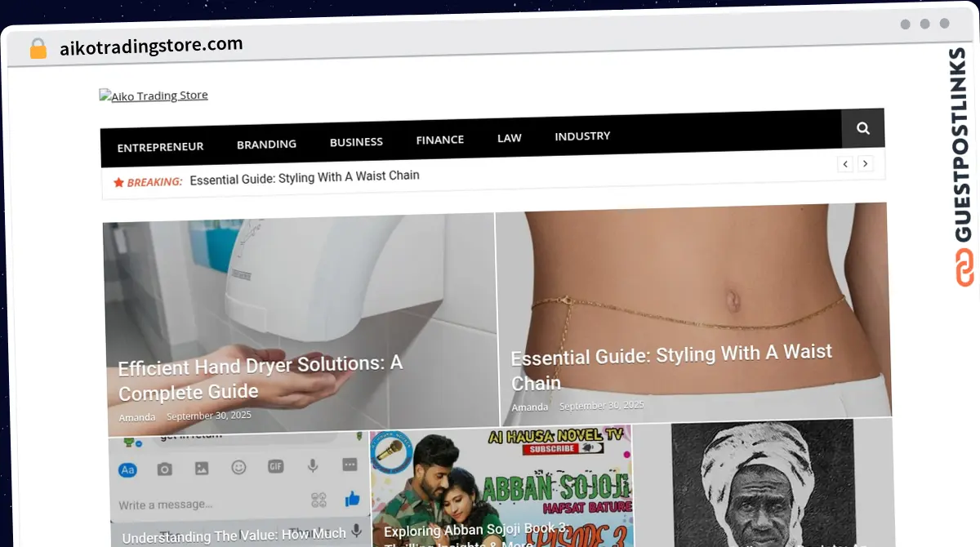Open Efficient Hand Dryer Solutions article title

click(x=260, y=378)
